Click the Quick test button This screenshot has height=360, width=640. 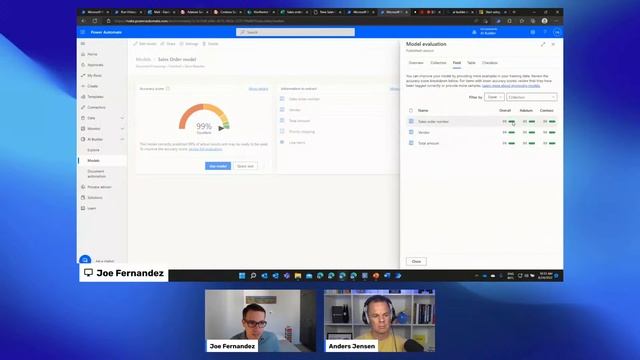pos(245,166)
